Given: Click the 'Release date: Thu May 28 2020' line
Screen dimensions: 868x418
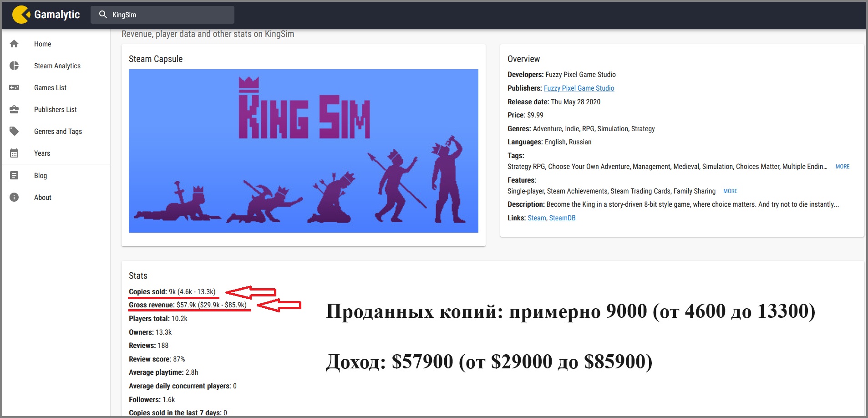Looking at the screenshot, I should pyautogui.click(x=554, y=102).
